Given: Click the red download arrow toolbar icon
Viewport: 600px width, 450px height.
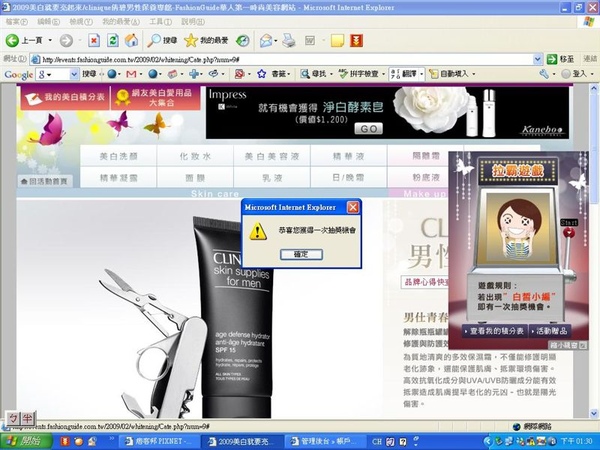Looking at the screenshot, I should pyautogui.click(x=356, y=40).
